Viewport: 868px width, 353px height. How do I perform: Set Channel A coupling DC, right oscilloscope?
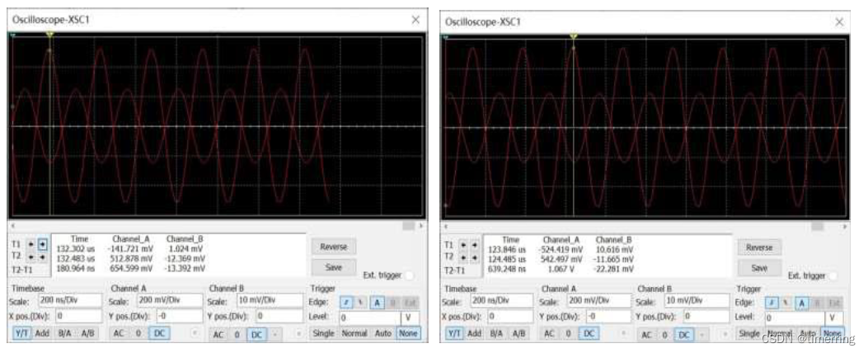[x=589, y=333]
